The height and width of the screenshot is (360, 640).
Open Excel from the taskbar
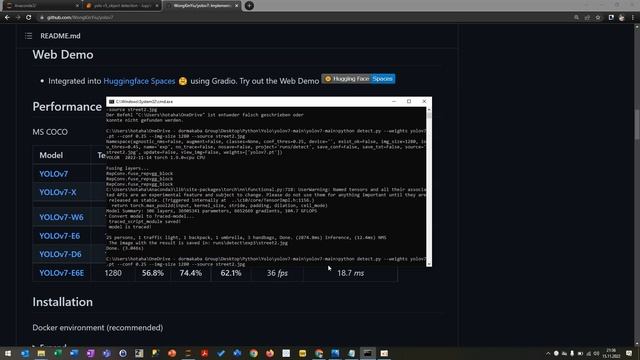[58, 353]
